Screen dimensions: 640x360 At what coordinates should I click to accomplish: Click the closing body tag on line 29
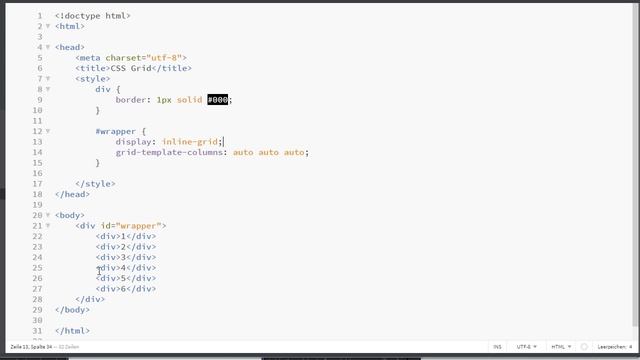click(x=72, y=310)
